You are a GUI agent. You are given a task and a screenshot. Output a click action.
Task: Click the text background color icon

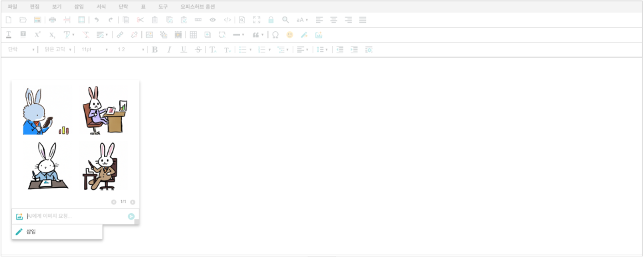click(x=23, y=35)
